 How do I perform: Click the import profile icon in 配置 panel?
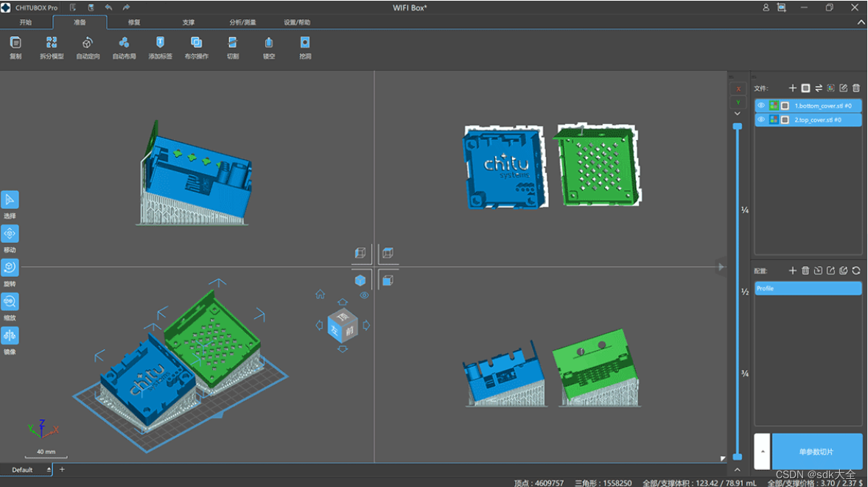coord(818,270)
